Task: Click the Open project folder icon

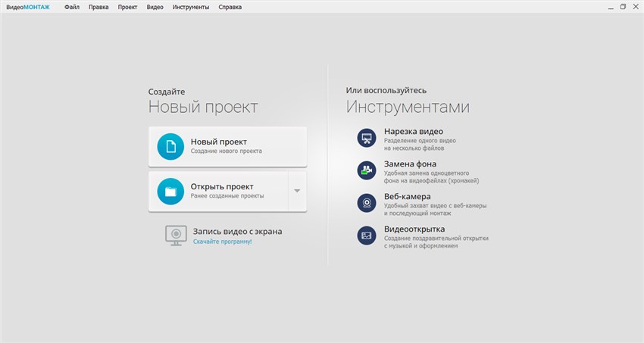Action: pos(170,191)
